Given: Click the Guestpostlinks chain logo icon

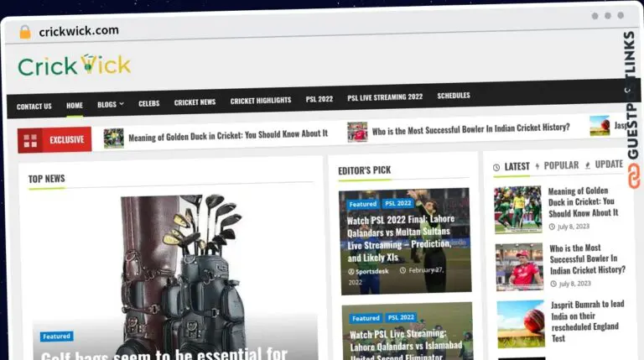Looking at the screenshot, I should [634, 175].
